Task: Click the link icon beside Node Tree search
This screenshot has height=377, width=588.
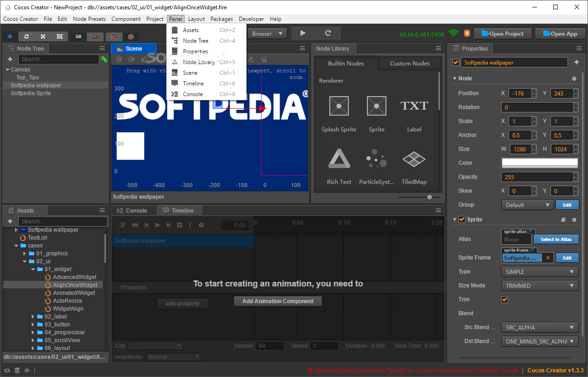Action: [104, 59]
